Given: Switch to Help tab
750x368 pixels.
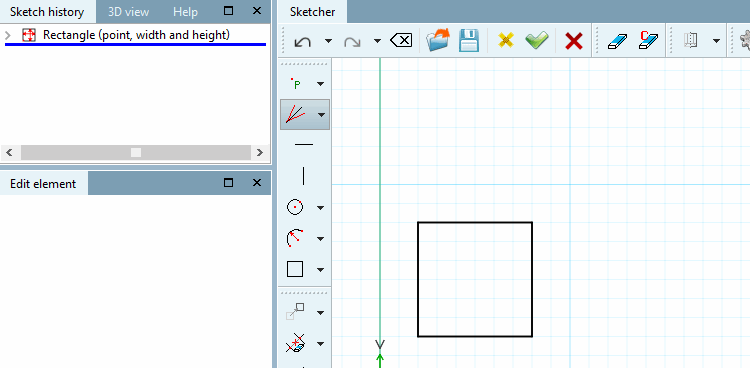Looking at the screenshot, I should coord(185,12).
